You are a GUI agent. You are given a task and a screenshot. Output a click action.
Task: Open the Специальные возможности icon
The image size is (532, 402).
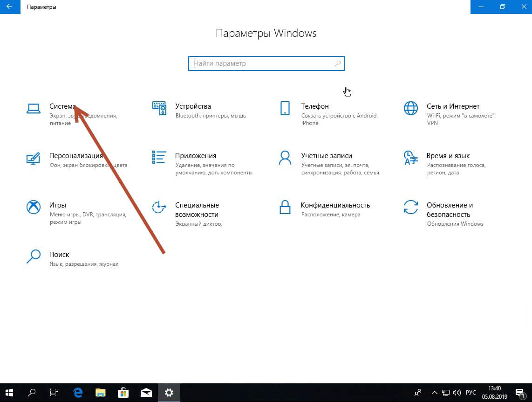[x=159, y=207]
